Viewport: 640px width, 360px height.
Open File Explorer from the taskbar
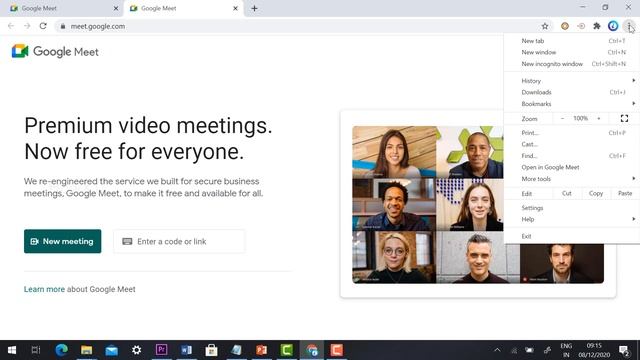[x=87, y=350]
